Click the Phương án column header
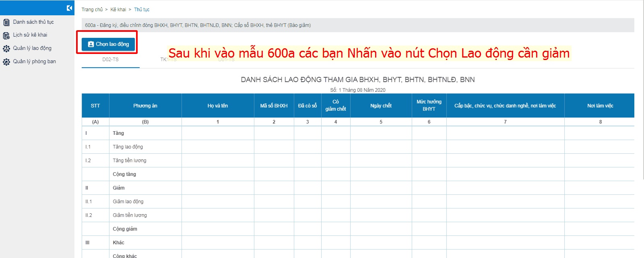The image size is (644, 258). coord(145,106)
